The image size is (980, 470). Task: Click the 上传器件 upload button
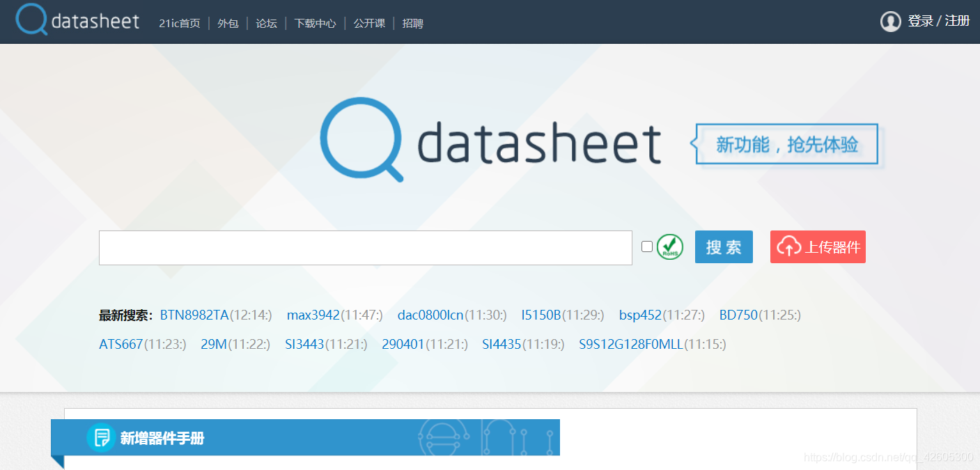(818, 246)
